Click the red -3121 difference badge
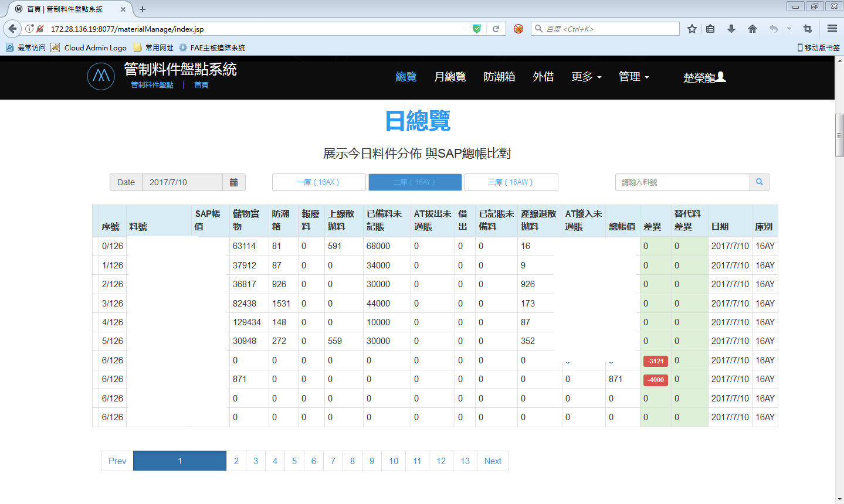 (x=655, y=361)
